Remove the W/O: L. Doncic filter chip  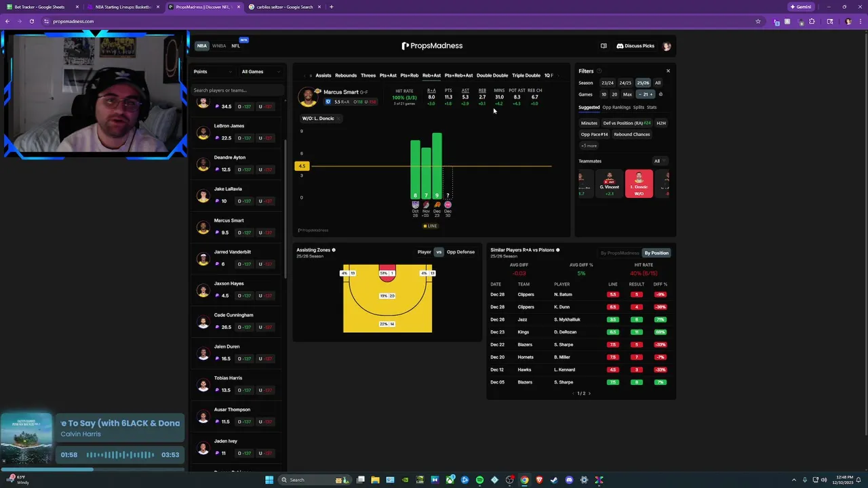(339, 119)
